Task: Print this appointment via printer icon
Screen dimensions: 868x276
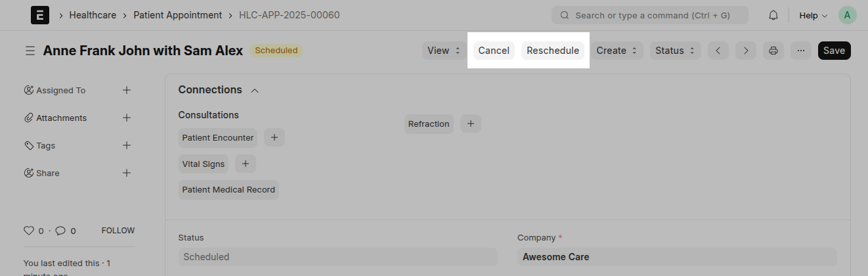Action: coord(773,51)
